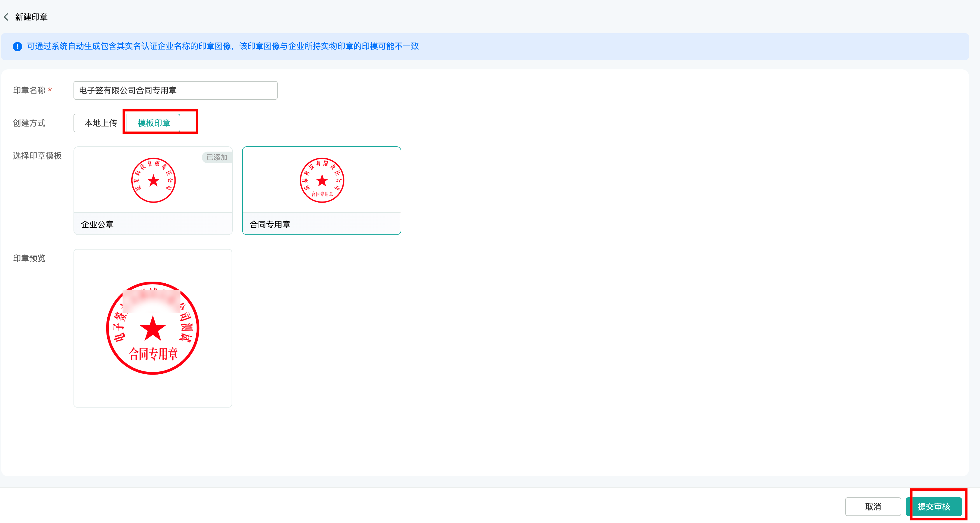Edit the 印章名称 text field
Viewport: 980px width, 523px height.
coord(175,90)
